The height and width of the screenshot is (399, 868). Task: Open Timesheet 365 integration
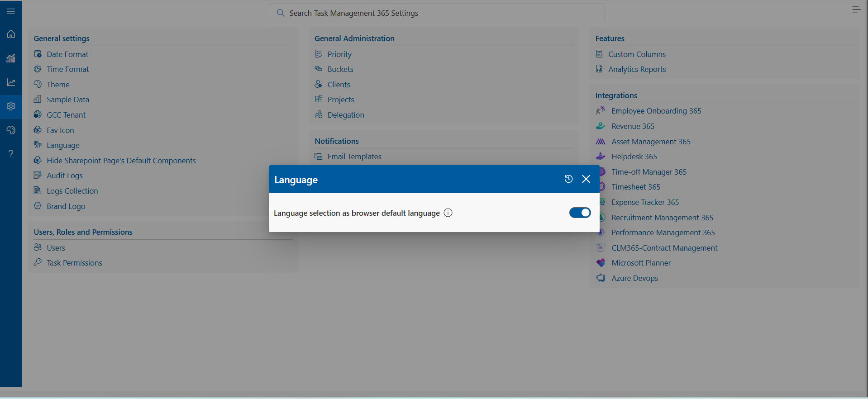636,187
